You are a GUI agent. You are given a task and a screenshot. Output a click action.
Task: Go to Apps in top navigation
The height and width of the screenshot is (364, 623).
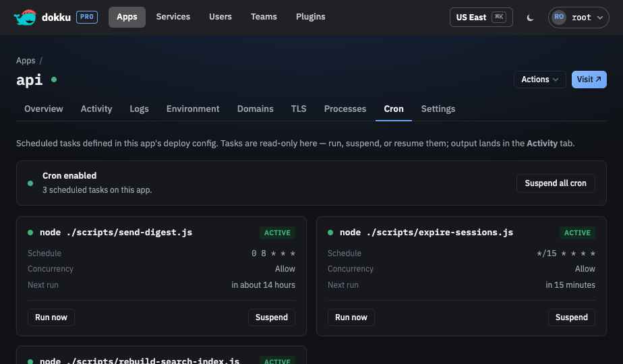[127, 17]
